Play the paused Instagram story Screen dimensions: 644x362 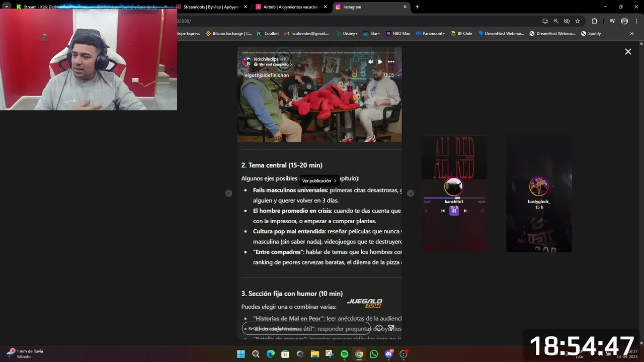(380, 62)
